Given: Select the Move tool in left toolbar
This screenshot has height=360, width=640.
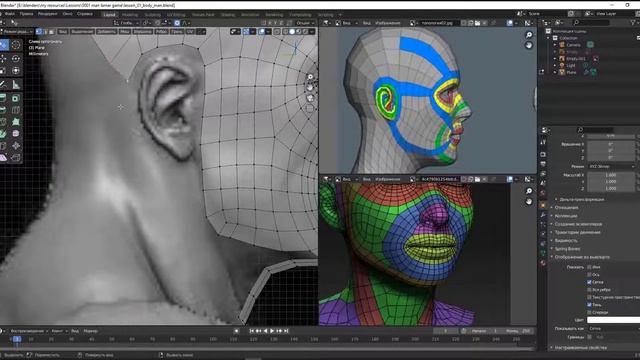Looking at the screenshot, I should click(3, 59).
